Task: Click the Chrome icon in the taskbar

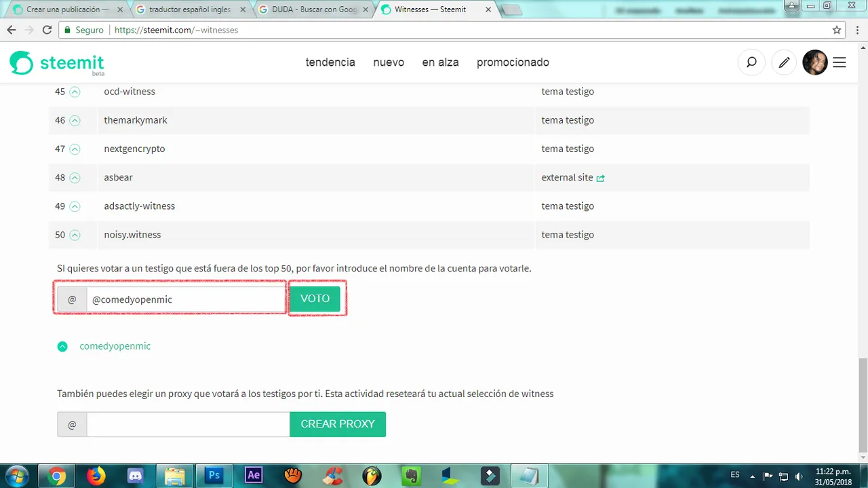Action: click(57, 476)
